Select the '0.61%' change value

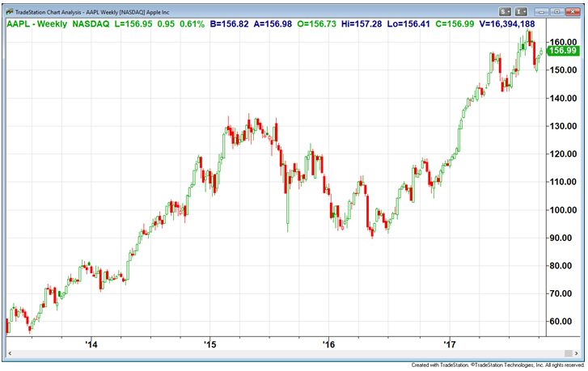pyautogui.click(x=192, y=24)
